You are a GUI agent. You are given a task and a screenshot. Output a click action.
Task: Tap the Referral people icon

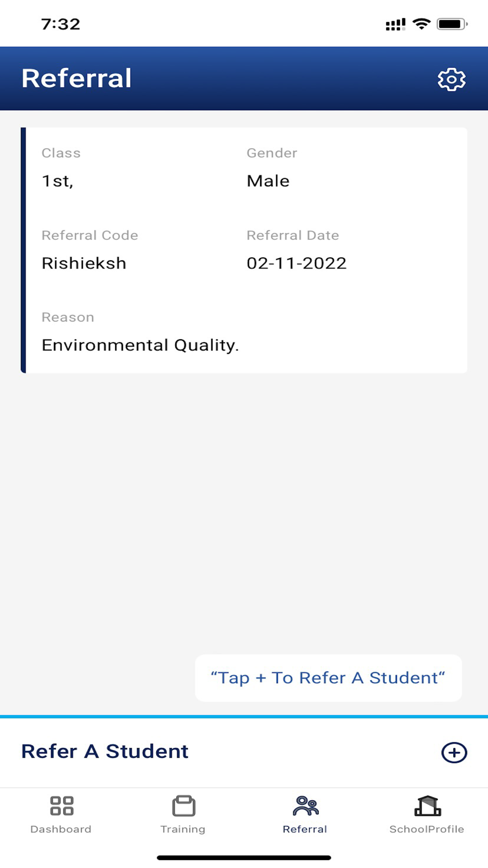click(305, 806)
